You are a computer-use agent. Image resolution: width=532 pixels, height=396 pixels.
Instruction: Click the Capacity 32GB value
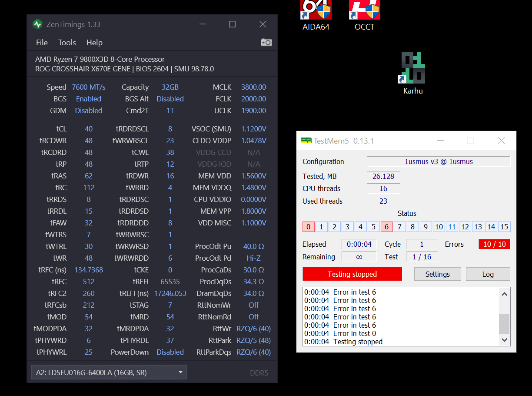170,87
